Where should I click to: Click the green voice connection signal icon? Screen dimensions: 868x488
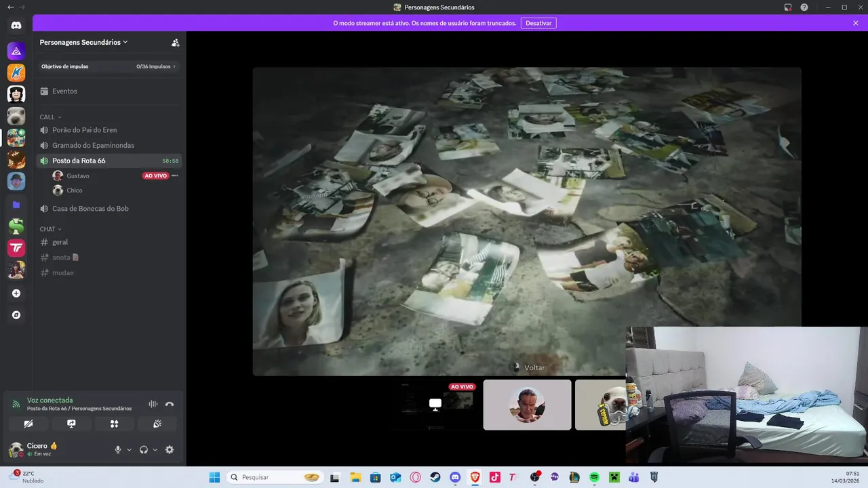(x=16, y=404)
